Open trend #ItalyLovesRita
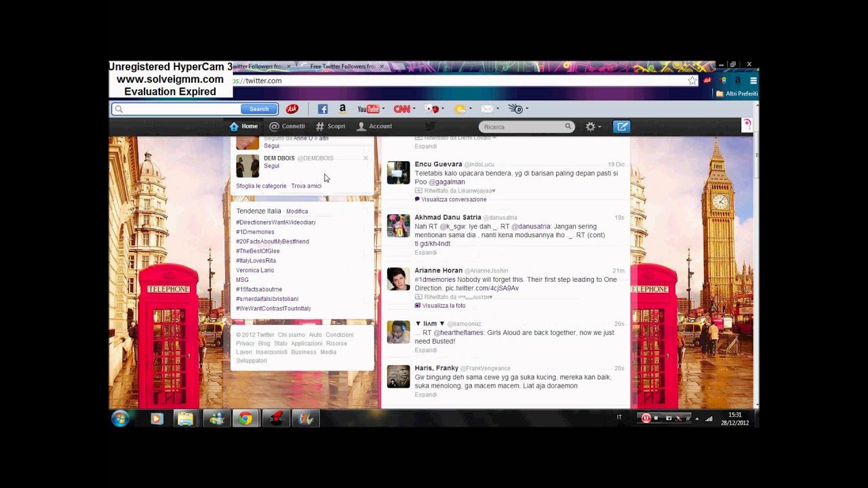This screenshot has width=868, height=488. click(256, 260)
